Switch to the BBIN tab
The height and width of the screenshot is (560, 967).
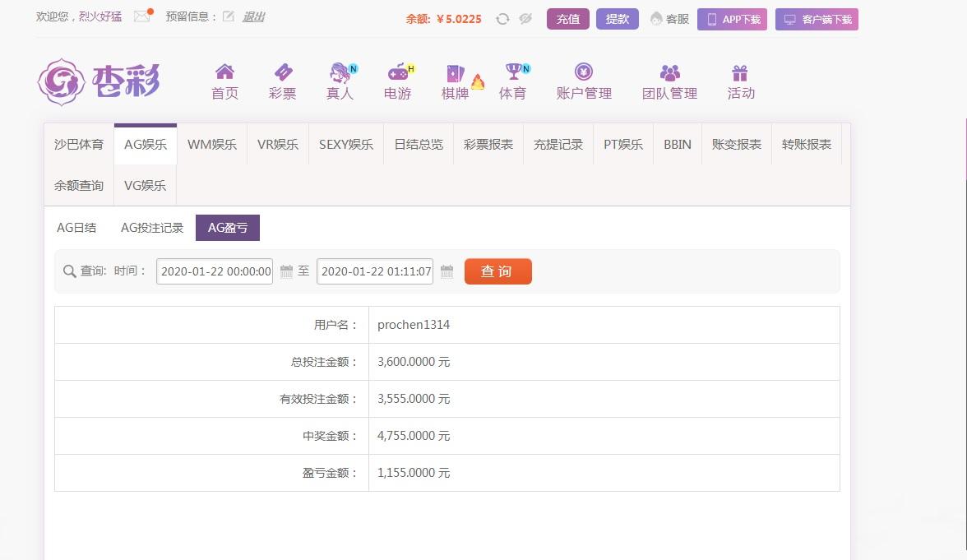click(x=678, y=145)
